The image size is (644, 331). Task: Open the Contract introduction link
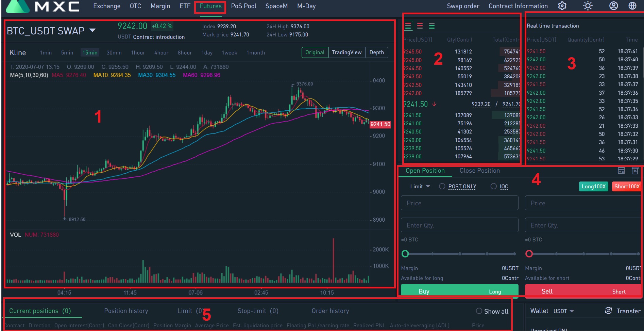click(159, 37)
